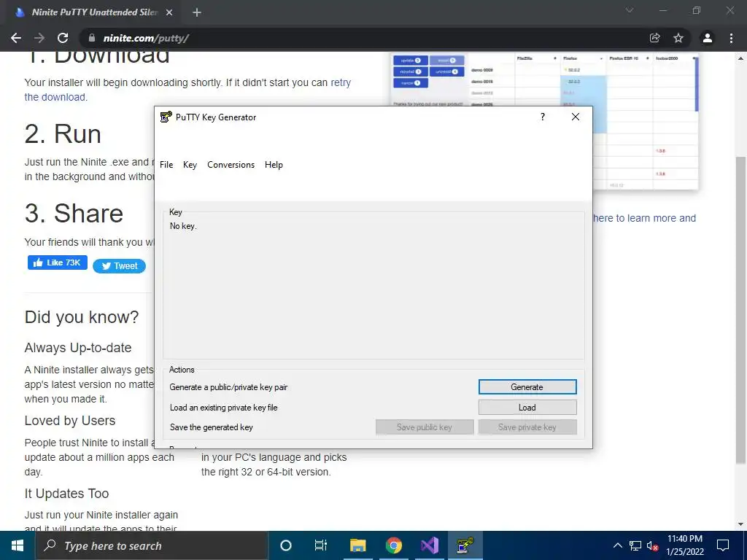Open the Chrome tab search chevron

(x=630, y=10)
